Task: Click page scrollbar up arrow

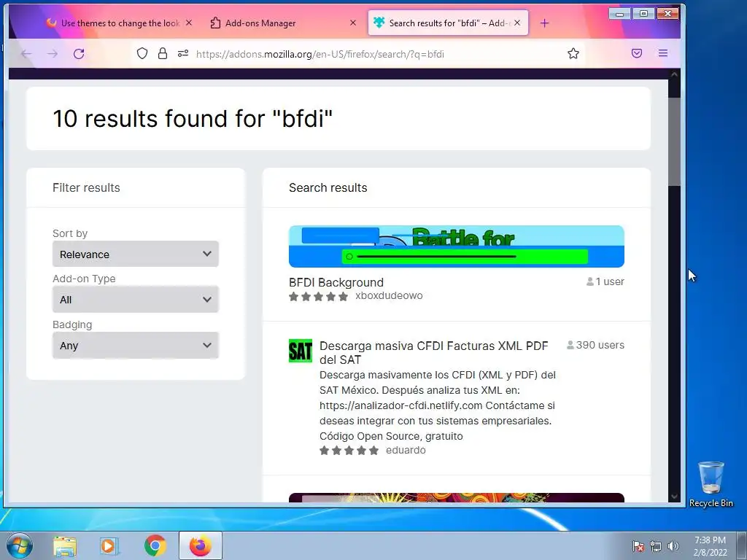Action: pyautogui.click(x=674, y=74)
